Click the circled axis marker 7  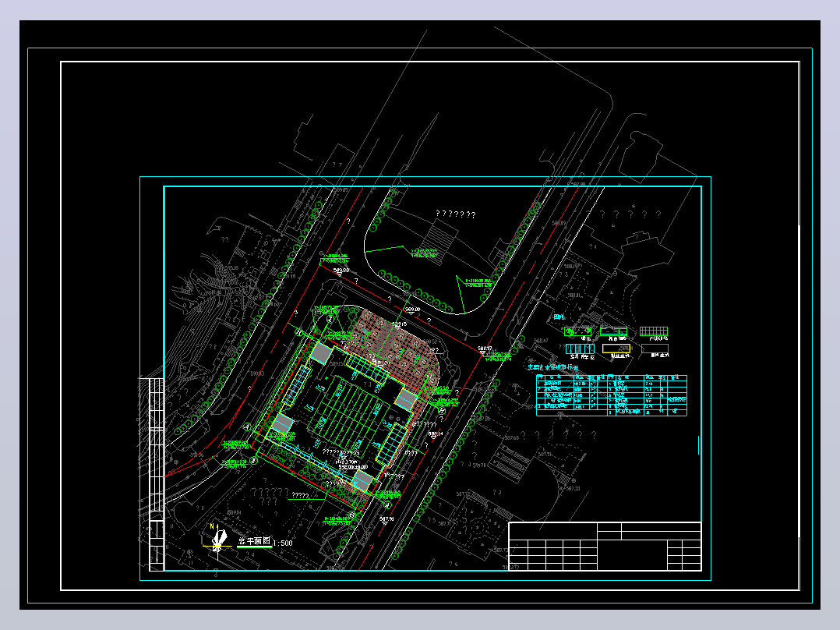coord(330,319)
